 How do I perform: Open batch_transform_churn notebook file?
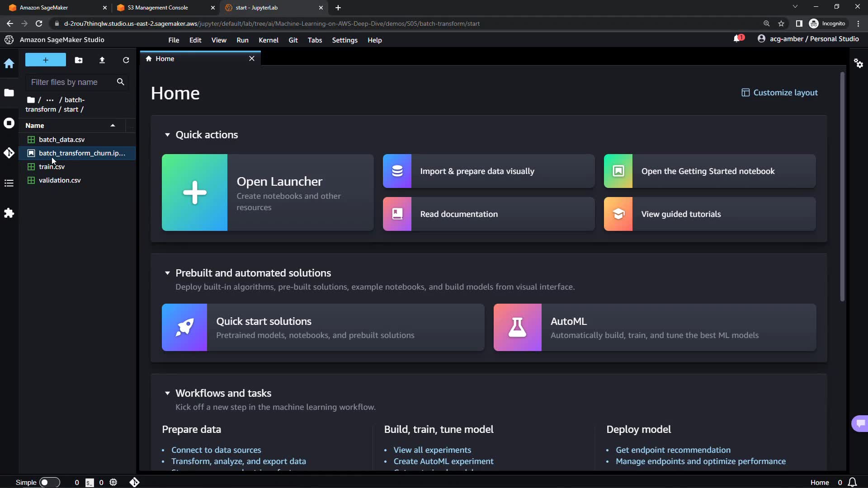click(x=81, y=153)
